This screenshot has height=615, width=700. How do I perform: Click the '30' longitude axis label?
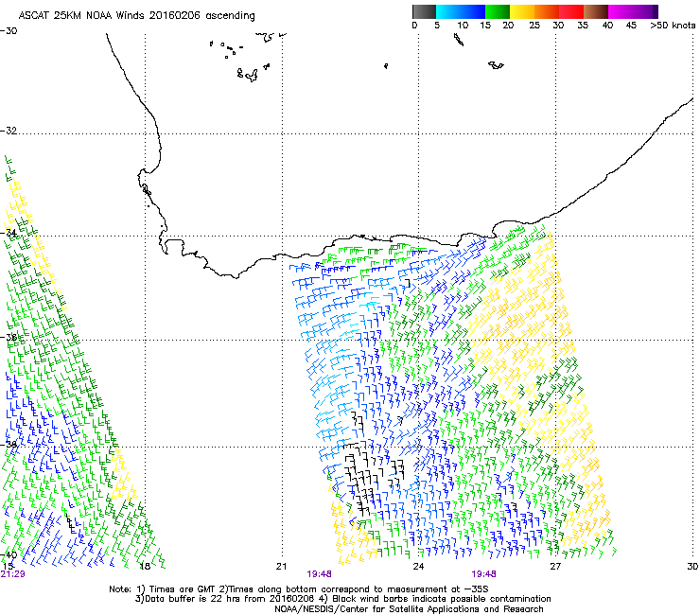click(x=692, y=567)
